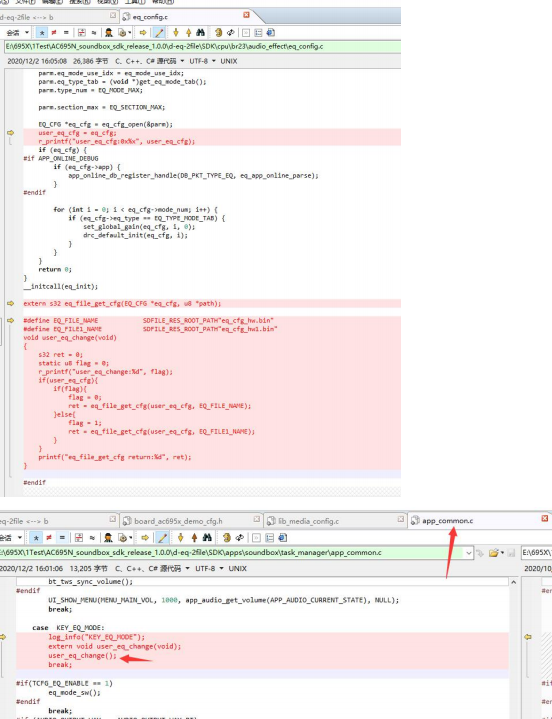Toggle Show All in app_common.c window toolbar
The width and height of the screenshot is (552, 719).
pos(36,537)
